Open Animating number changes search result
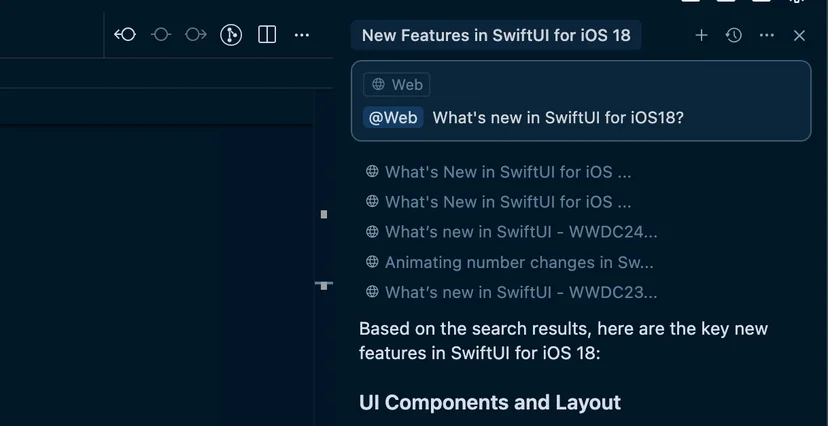The height and width of the screenshot is (426, 828). (519, 262)
